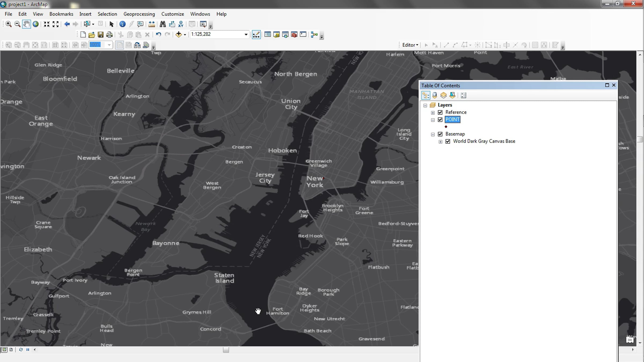The image size is (644, 362).
Task: Toggle the Reference layer checkbox
Action: [440, 112]
